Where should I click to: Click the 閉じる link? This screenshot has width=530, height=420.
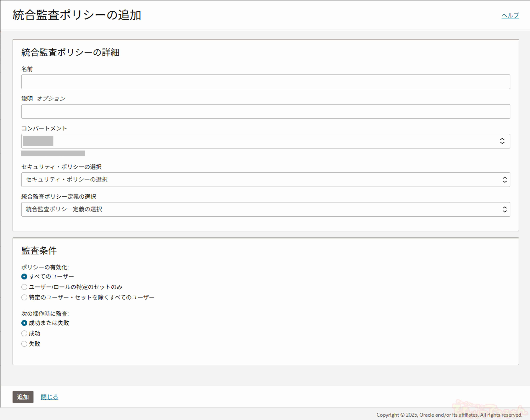[49, 397]
